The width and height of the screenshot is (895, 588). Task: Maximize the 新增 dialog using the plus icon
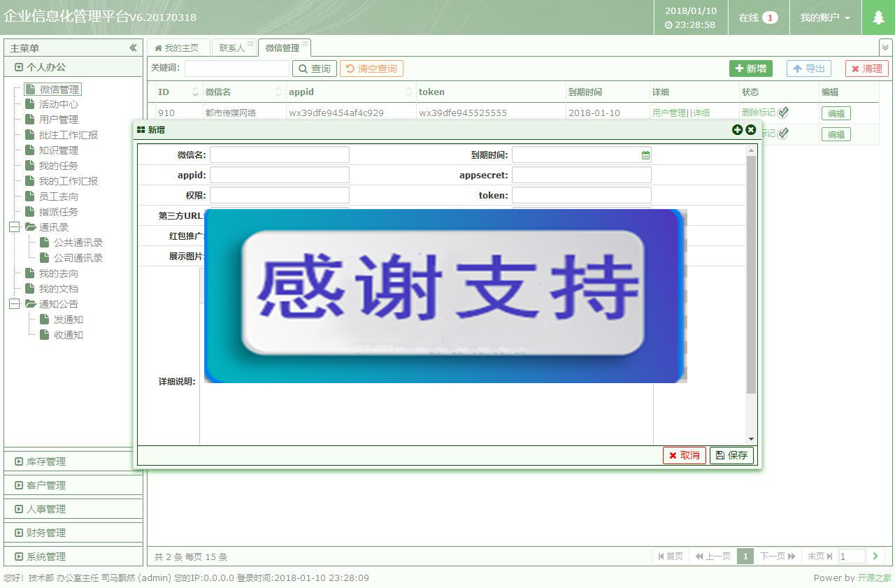(738, 130)
